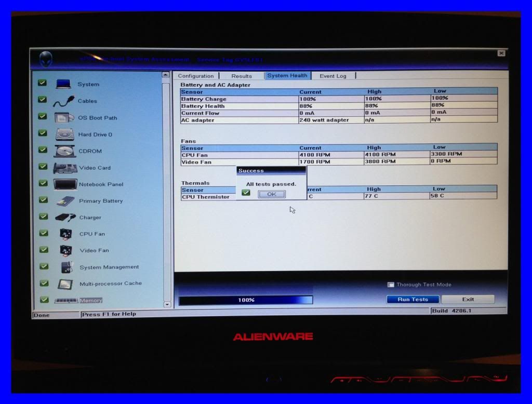Click the green check icon in Success dialog

click(246, 193)
